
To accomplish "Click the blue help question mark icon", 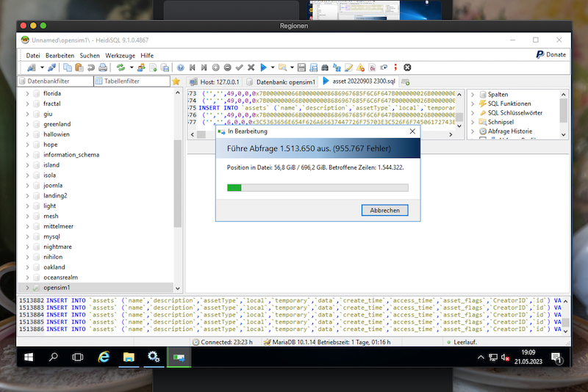I will pyautogui.click(x=180, y=68).
